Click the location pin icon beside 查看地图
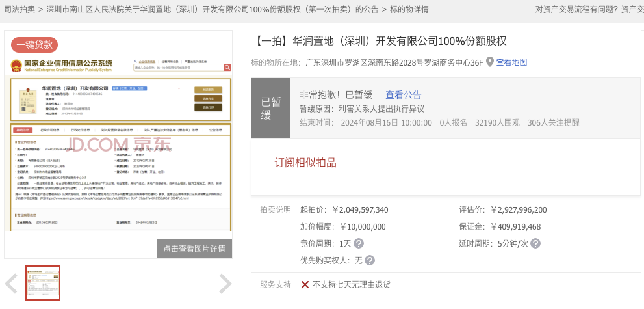This screenshot has height=309, width=644. pyautogui.click(x=490, y=62)
